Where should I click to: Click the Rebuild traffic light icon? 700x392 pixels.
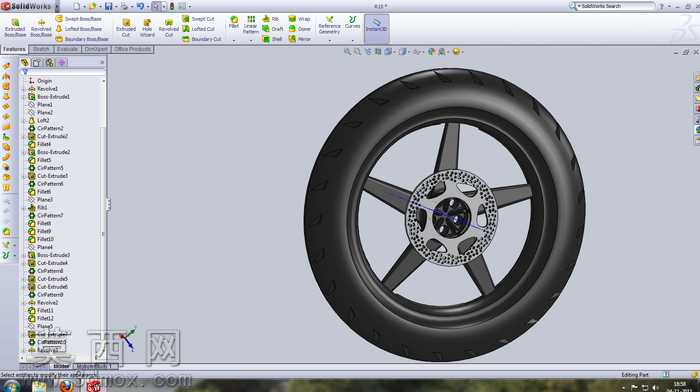171,6
